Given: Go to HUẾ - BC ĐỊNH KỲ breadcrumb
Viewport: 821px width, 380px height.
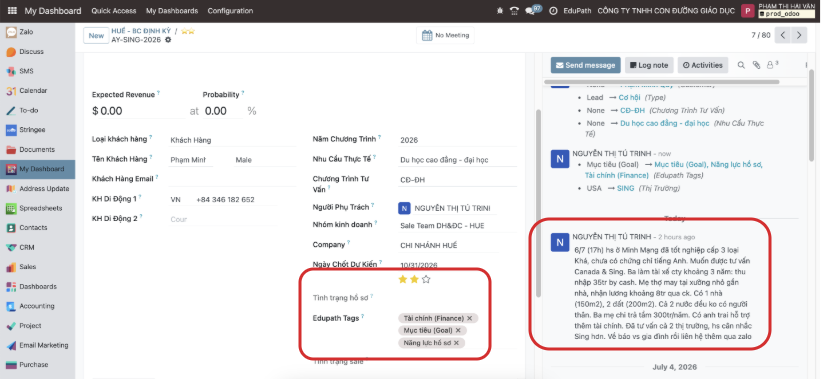Looking at the screenshot, I should pos(141,31).
